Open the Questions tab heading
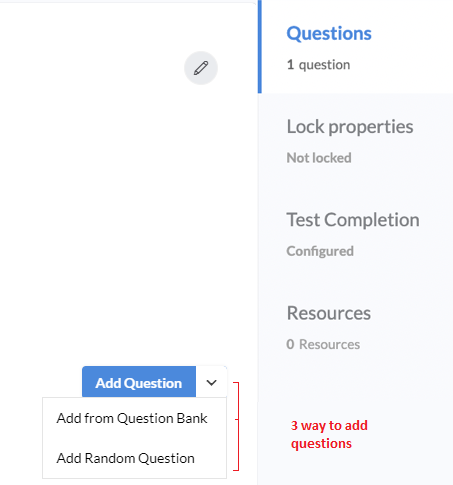The image size is (453, 485). [x=329, y=34]
